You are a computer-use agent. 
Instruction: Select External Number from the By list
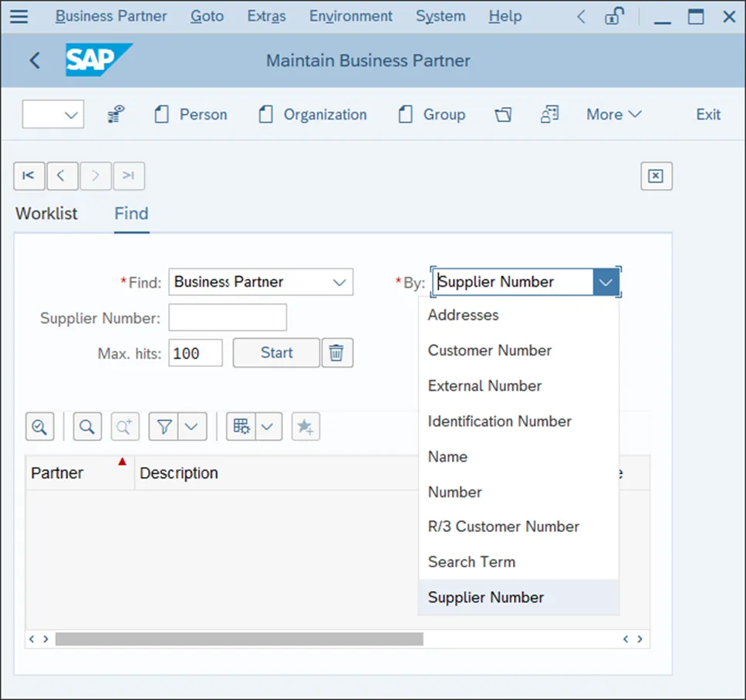pos(518,385)
